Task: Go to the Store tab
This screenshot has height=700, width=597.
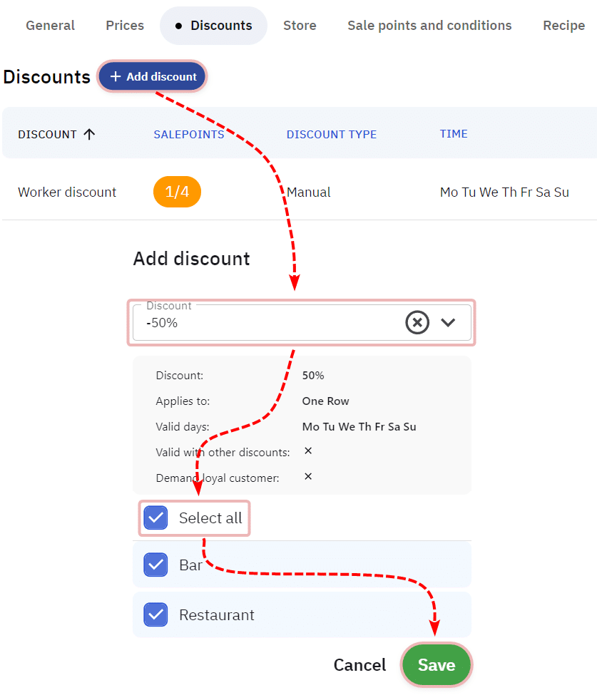Action: pos(300,26)
